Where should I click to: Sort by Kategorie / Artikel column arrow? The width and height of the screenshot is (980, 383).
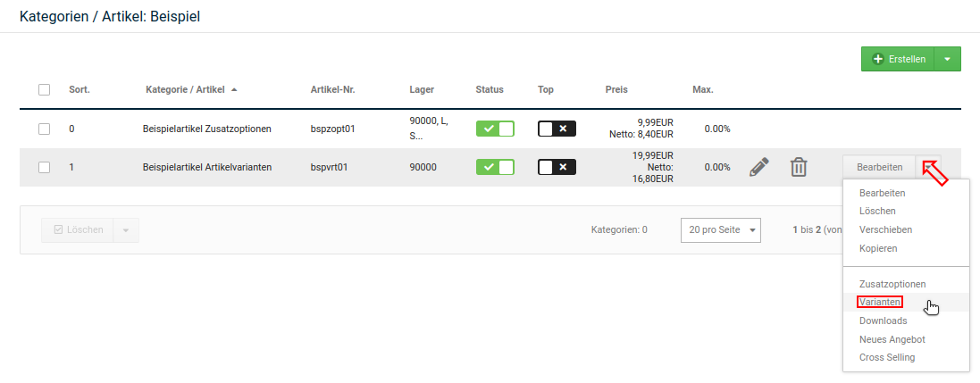234,89
